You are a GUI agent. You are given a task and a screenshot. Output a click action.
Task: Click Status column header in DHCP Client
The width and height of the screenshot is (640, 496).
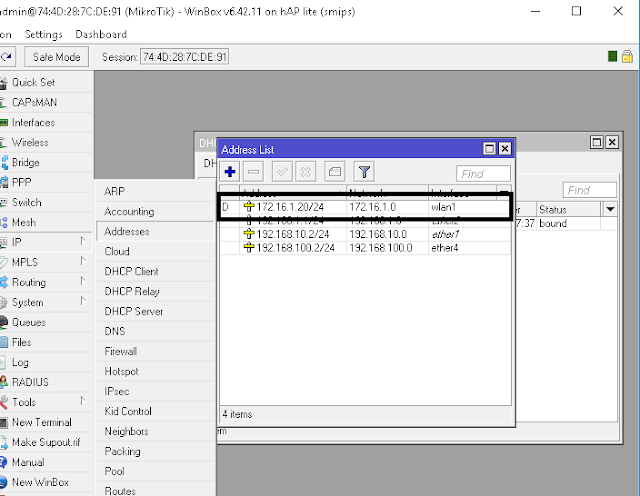(569, 209)
